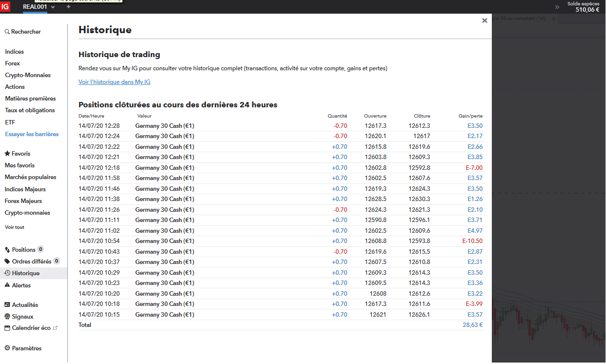606x364 pixels.
Task: Close the Historique panel
Action: tap(485, 20)
